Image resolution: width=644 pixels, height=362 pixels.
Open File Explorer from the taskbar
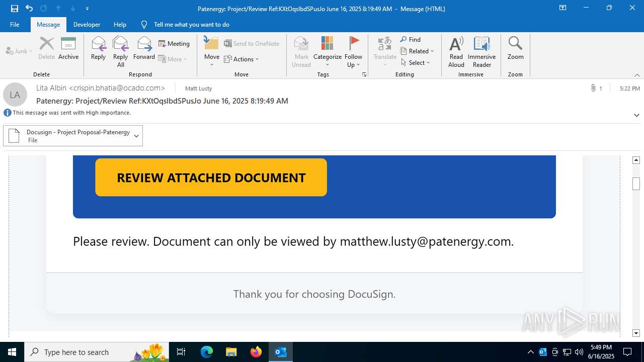point(231,352)
